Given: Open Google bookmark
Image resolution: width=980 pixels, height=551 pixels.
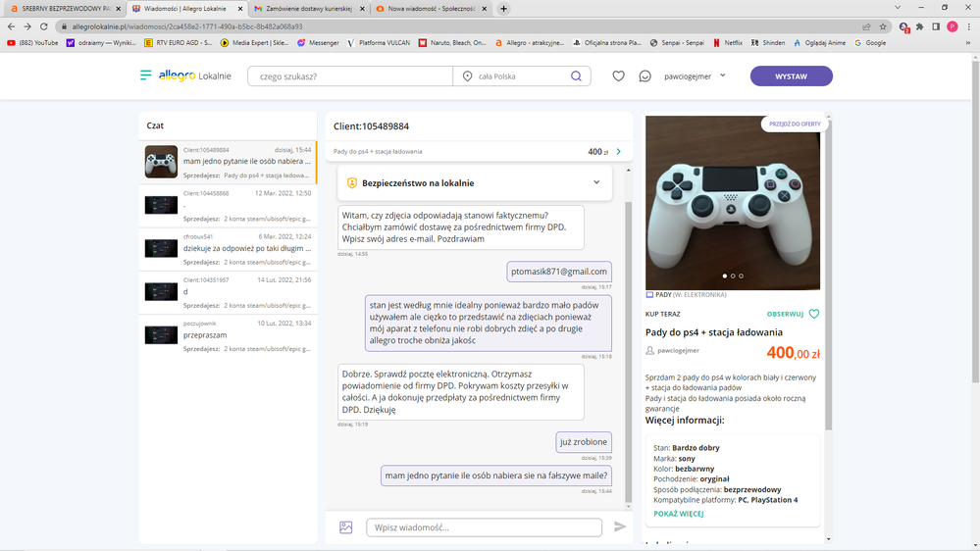Looking at the screenshot, I should pyautogui.click(x=870, y=43).
